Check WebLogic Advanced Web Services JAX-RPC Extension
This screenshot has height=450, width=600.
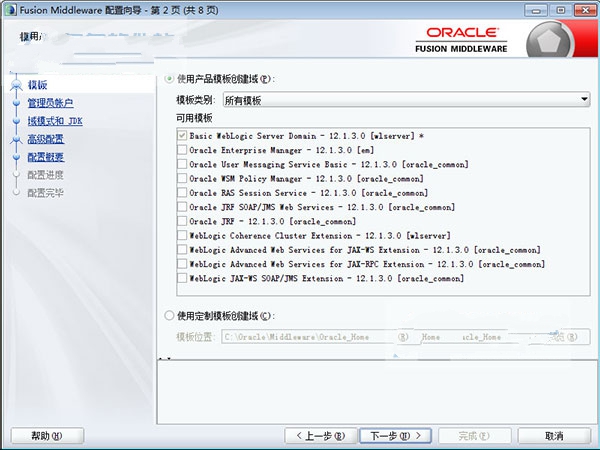click(x=182, y=264)
